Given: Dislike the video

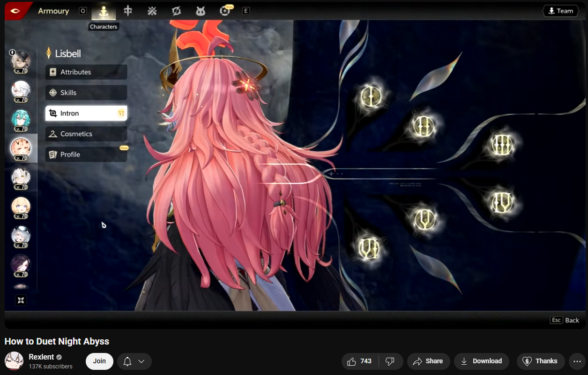Looking at the screenshot, I should [x=390, y=361].
